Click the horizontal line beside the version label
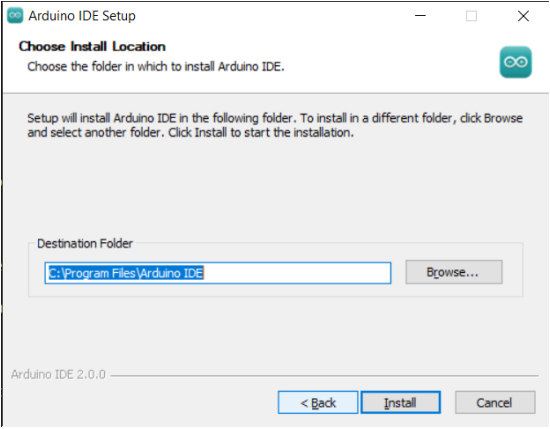The image size is (550, 429). (x=324, y=376)
